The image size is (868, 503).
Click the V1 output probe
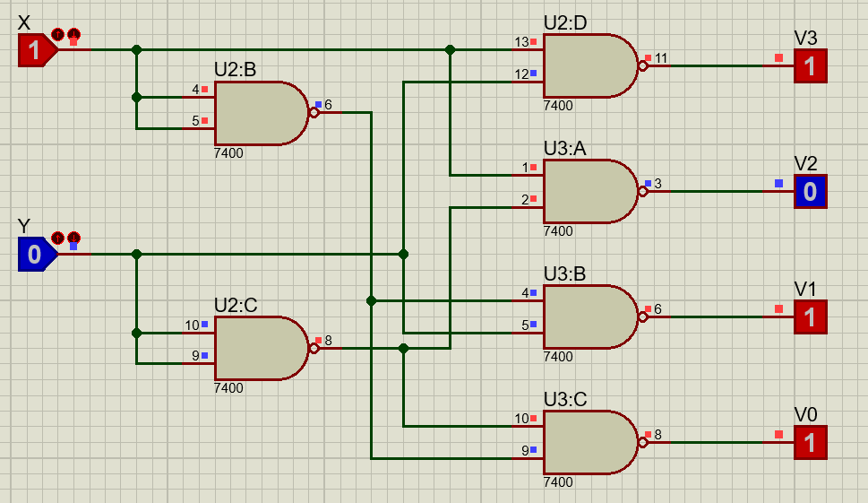810,317
